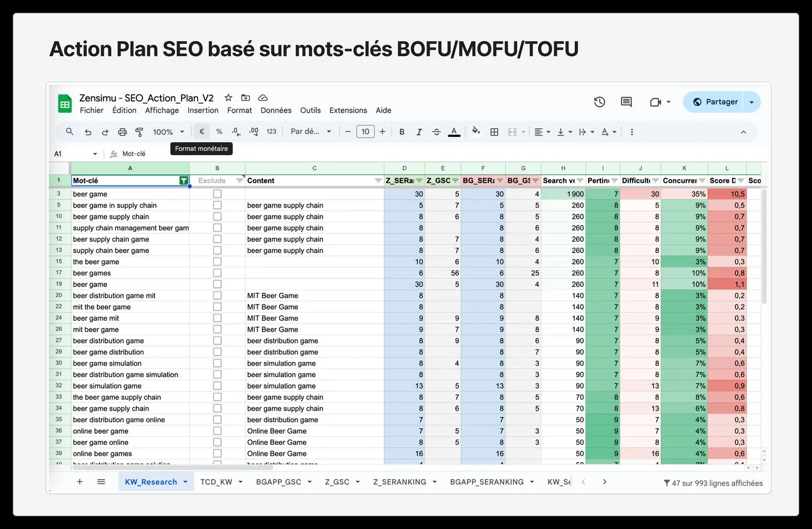
Task: Apply percent format
Action: (x=219, y=132)
